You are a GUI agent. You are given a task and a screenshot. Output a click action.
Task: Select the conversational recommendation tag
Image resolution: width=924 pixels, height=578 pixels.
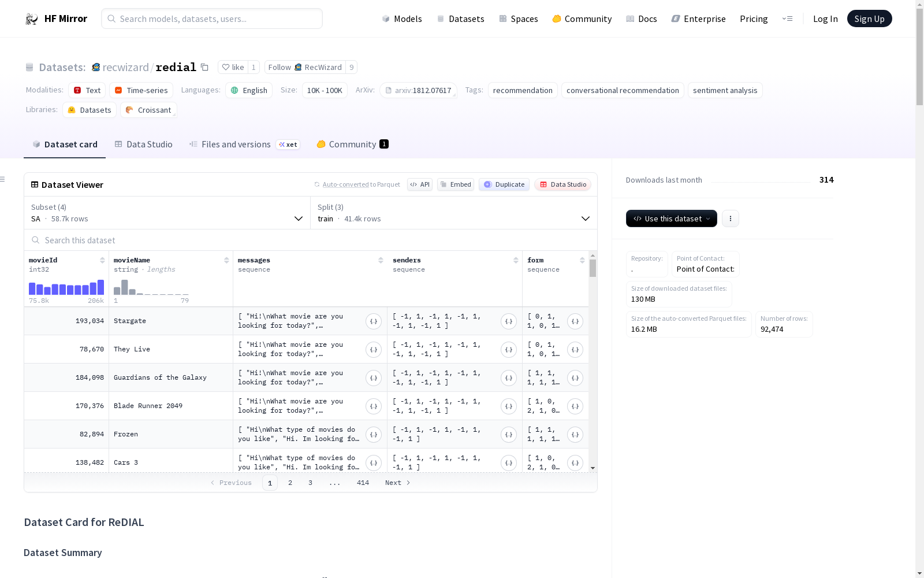pos(623,90)
